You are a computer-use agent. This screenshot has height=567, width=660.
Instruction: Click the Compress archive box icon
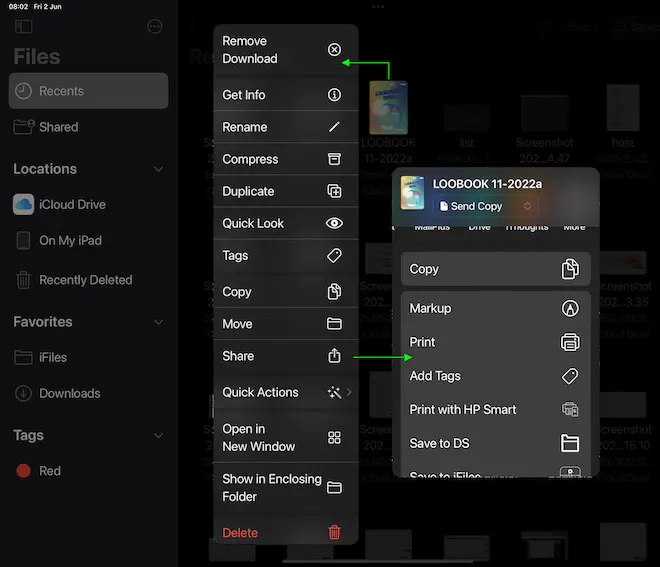[x=335, y=159]
